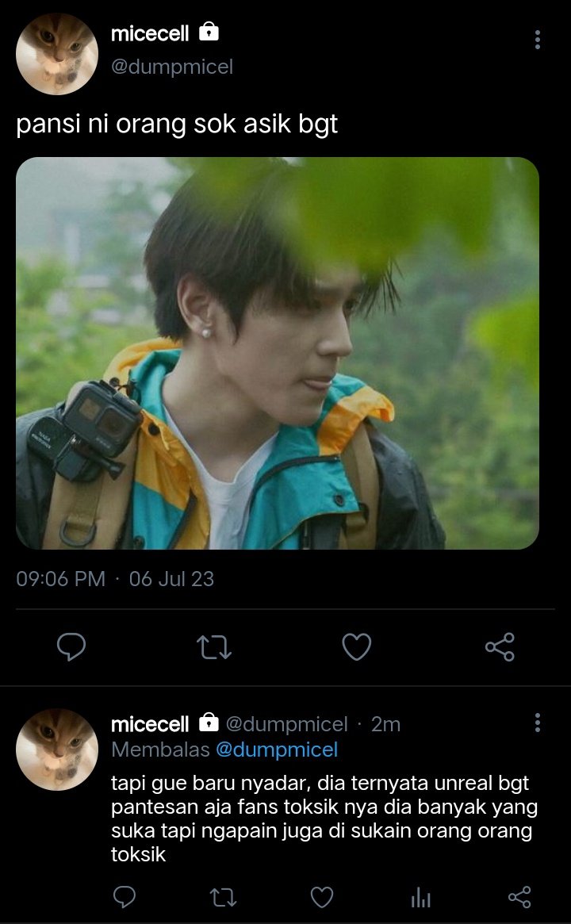Open the reply tweet text body

[324, 819]
